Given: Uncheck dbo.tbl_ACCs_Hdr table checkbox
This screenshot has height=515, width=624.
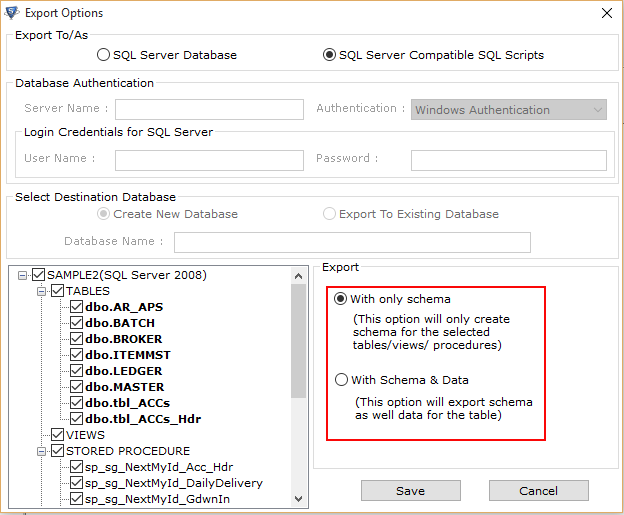Looking at the screenshot, I should coord(76,419).
